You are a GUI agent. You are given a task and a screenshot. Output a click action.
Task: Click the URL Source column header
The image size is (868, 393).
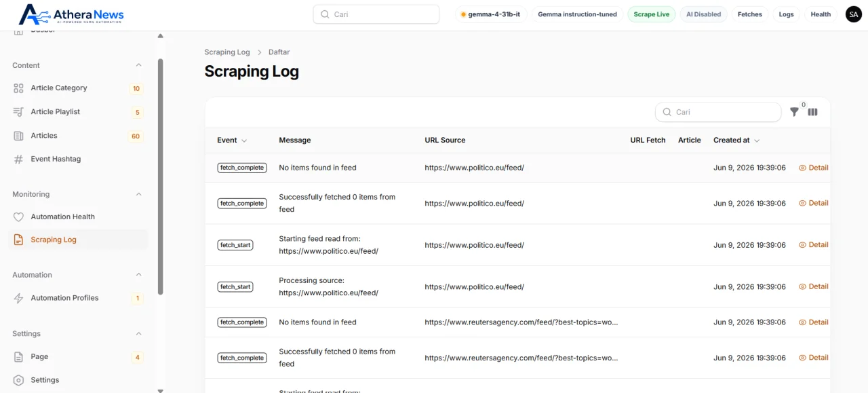pos(445,141)
